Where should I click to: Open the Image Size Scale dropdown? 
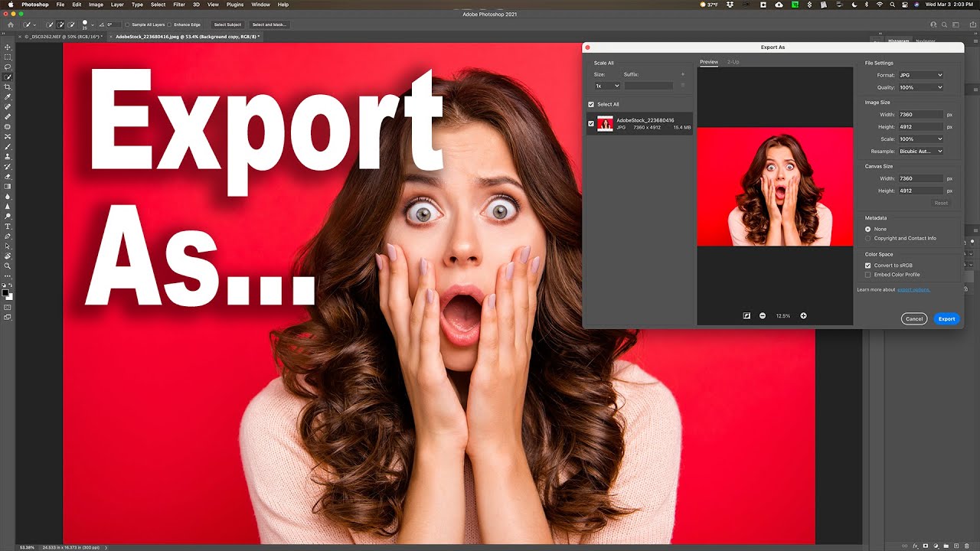920,139
